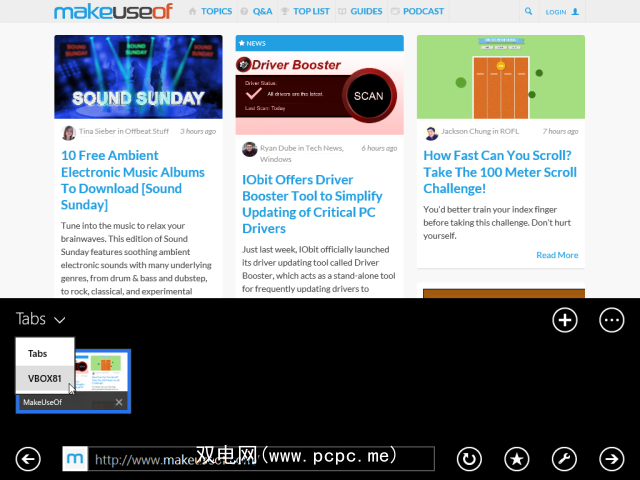This screenshot has width=640, height=480.
Task: Click Ryan Dube author avatar
Action: [249, 149]
